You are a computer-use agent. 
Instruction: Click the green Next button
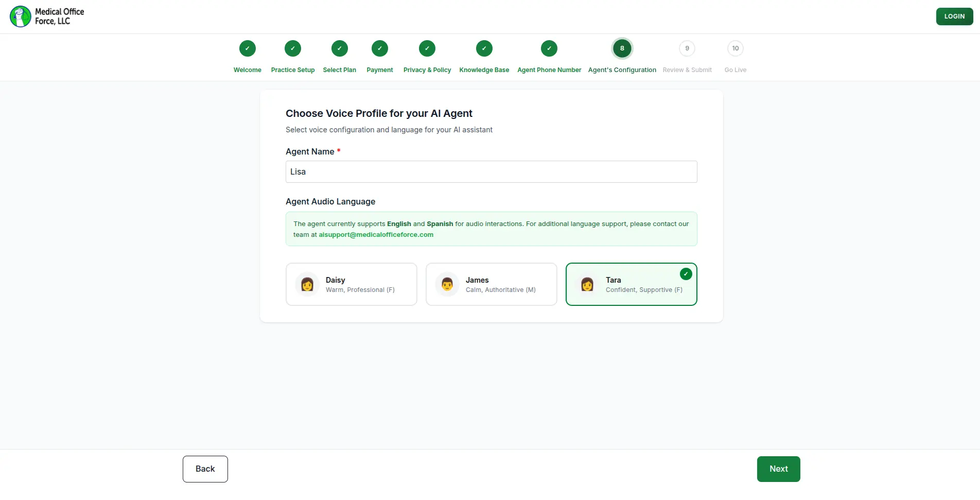[779, 469]
